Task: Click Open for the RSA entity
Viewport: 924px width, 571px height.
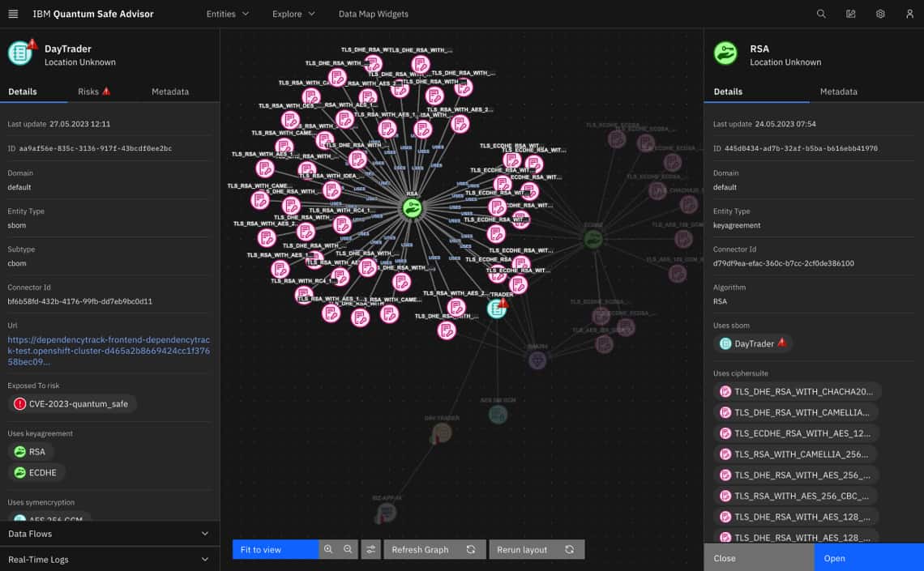Action: (869, 557)
